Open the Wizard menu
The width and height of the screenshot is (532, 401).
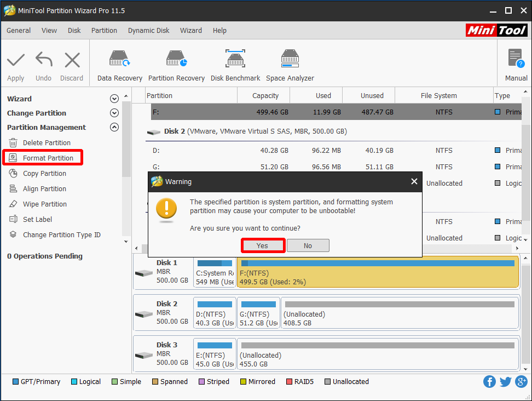coord(191,31)
